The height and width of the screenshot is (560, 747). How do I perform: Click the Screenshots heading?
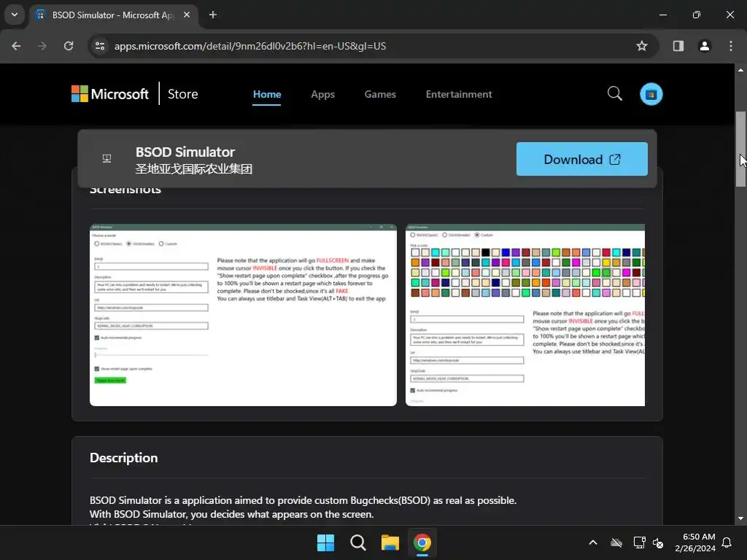click(x=125, y=190)
